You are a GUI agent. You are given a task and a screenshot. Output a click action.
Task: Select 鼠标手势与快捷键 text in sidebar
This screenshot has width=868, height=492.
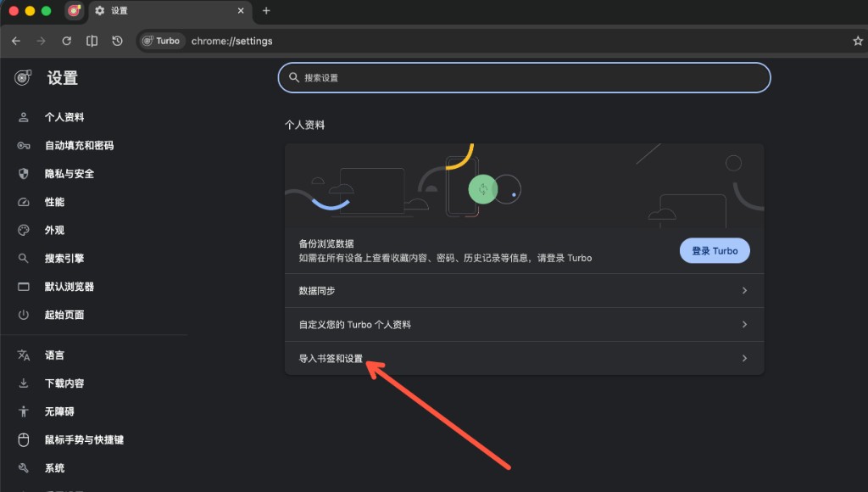[x=84, y=439]
